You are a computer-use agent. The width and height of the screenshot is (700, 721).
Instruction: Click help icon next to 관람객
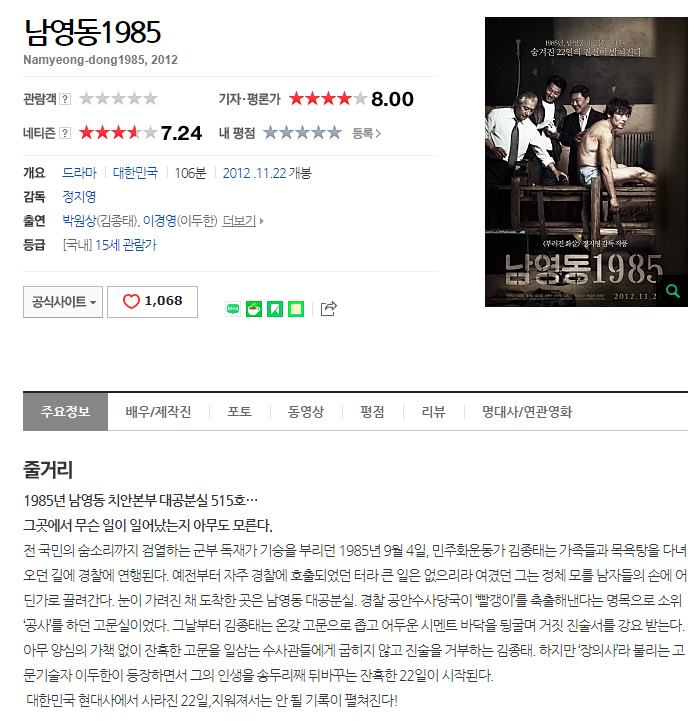tap(65, 99)
